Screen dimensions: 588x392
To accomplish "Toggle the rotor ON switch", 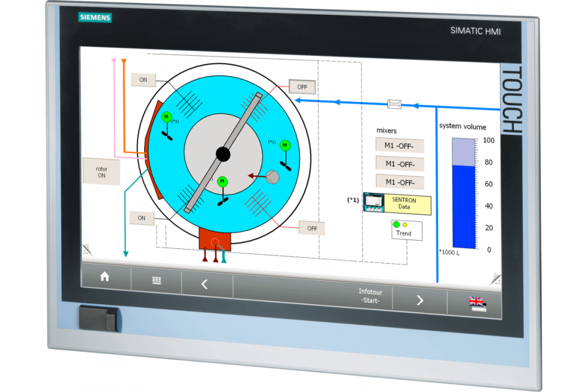I will (102, 172).
